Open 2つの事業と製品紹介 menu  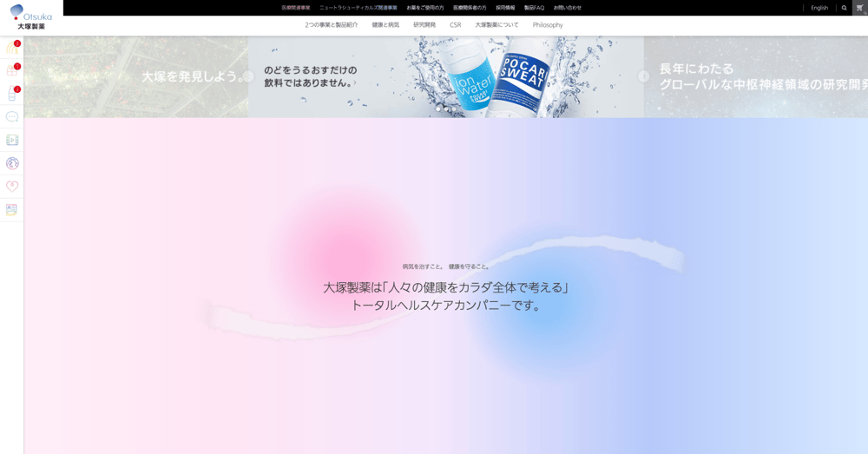(331, 25)
